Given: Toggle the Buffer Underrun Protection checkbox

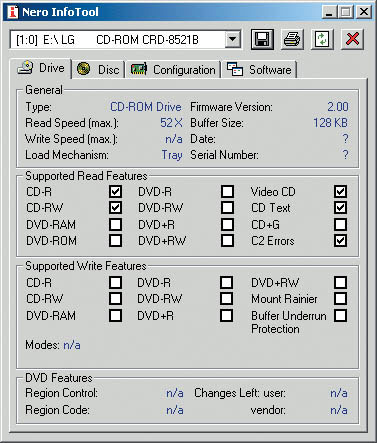Looking at the screenshot, I should click(340, 315).
